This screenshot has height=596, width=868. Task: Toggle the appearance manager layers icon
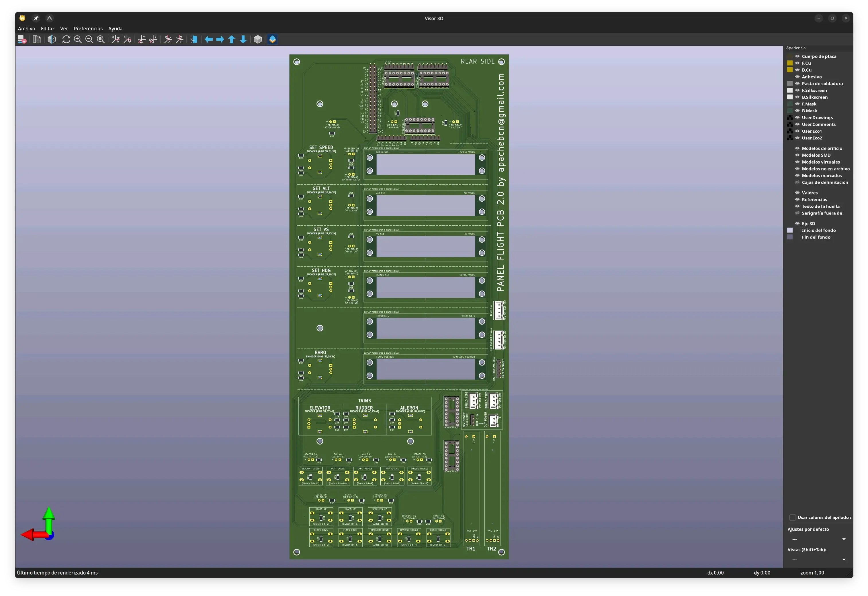(272, 39)
